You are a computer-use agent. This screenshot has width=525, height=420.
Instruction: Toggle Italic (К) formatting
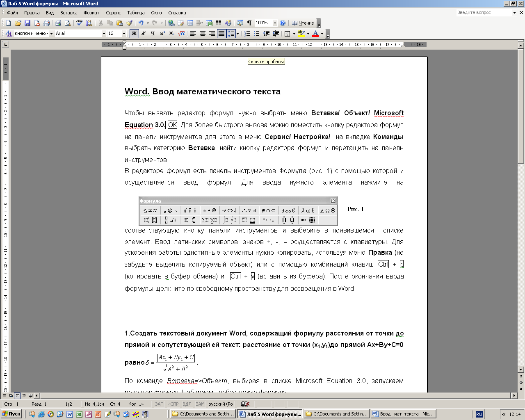(x=144, y=34)
